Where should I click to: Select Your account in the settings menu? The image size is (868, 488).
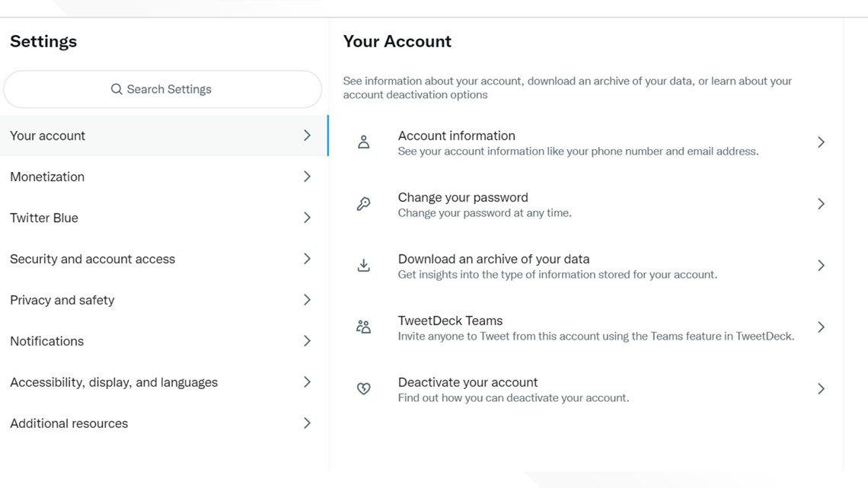point(164,136)
